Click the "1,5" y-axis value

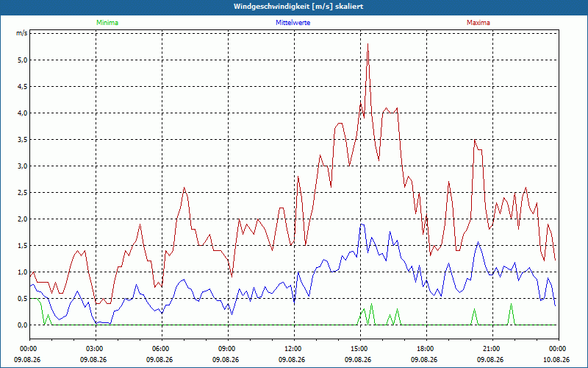click(x=23, y=246)
